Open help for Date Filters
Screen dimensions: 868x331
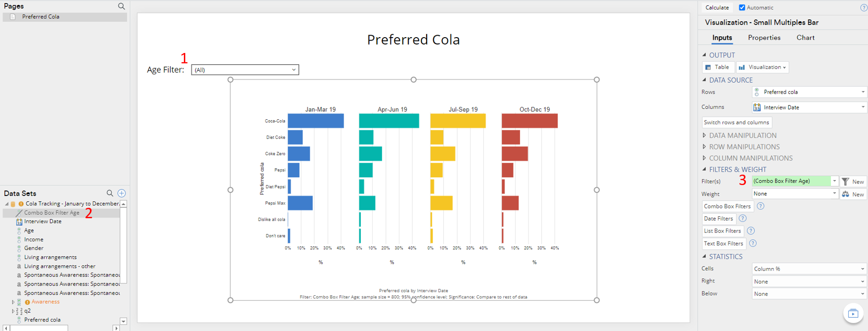(742, 219)
